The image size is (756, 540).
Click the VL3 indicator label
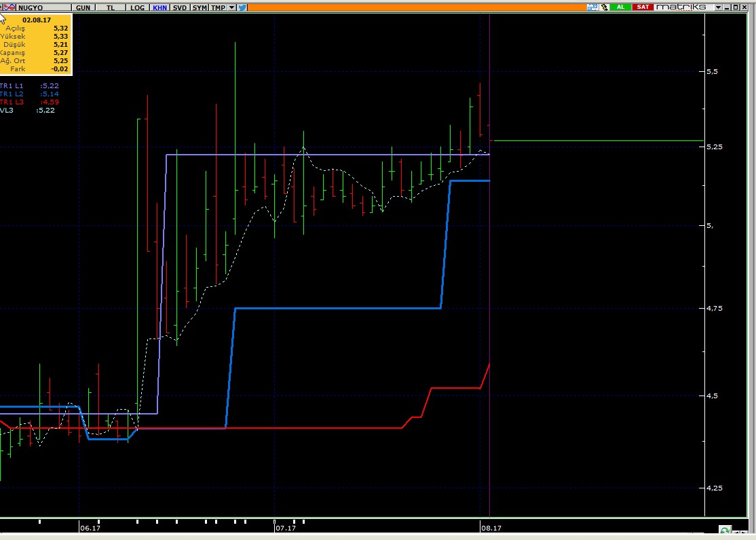pos(7,111)
